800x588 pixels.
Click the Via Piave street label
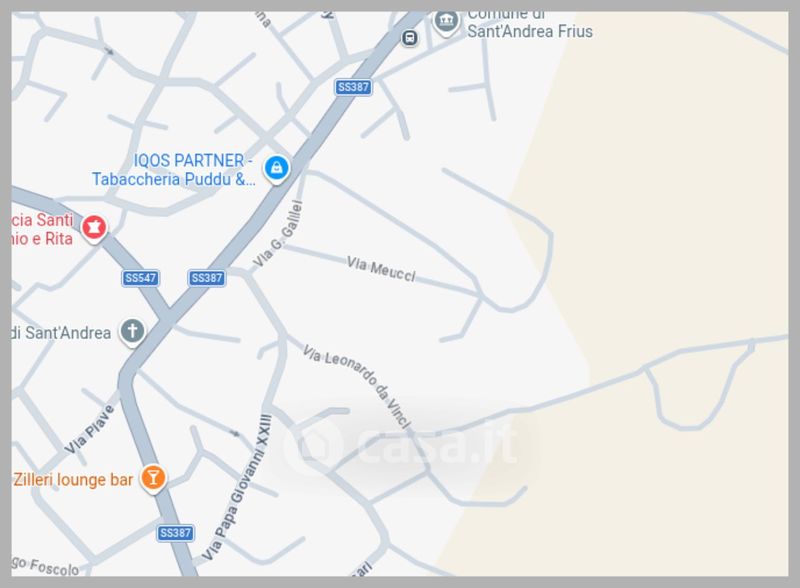click(89, 429)
